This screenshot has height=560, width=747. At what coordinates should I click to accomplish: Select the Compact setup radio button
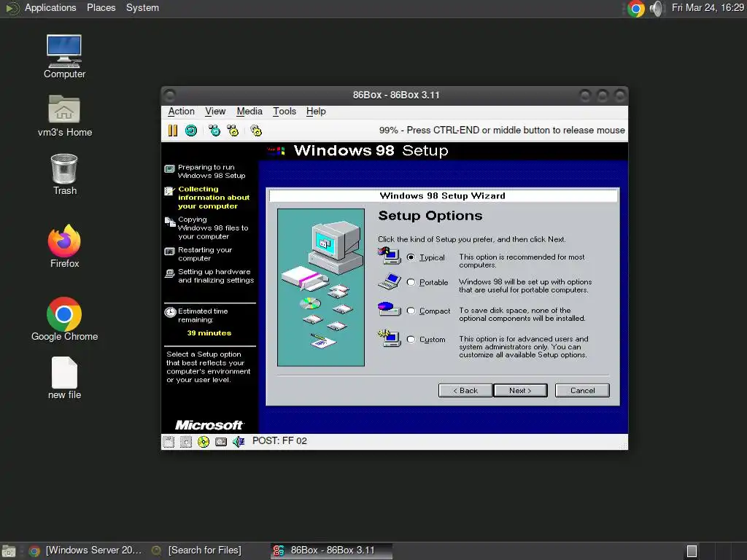click(411, 311)
